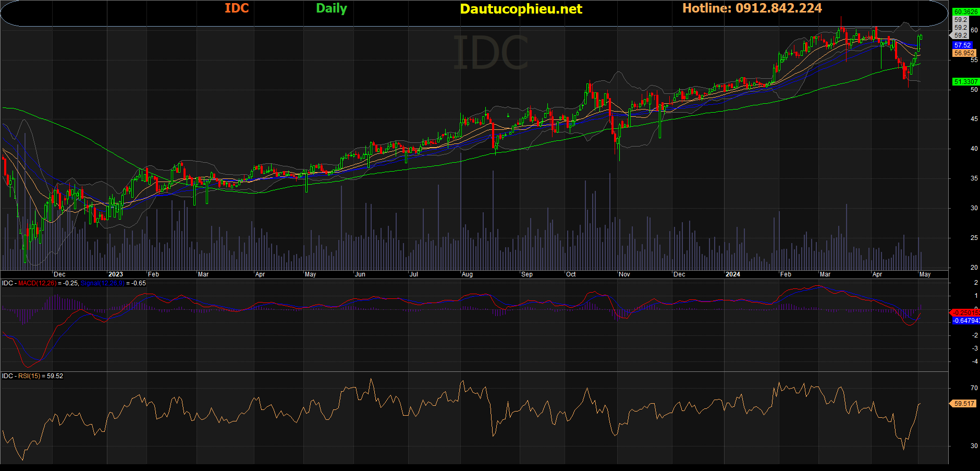
Task: Click the red -0.2501 MACD value tag
Action: 965,313
